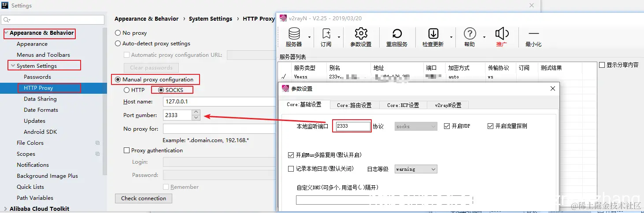Enable Proxy authentication checkbox

[127, 151]
